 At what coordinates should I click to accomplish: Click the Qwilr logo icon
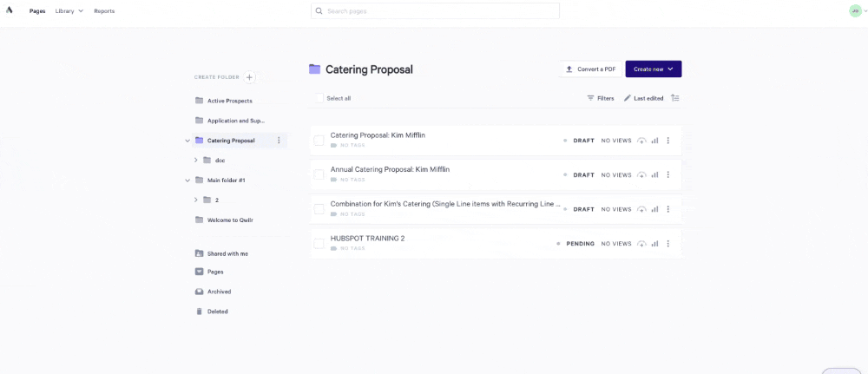pos(10,10)
